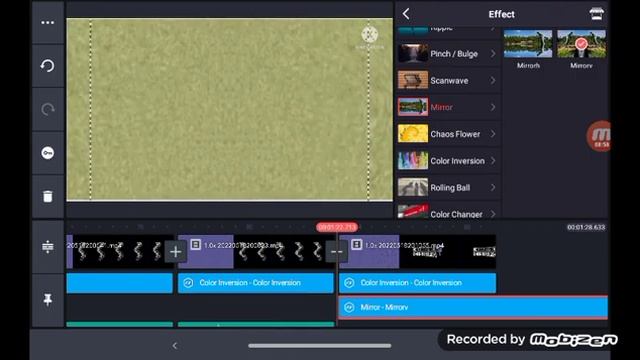
Task: Expand the Mirror category chevron
Action: tap(493, 107)
